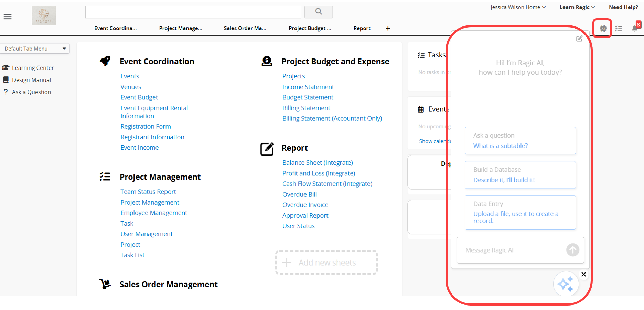
Task: Click the sparkle AI assistant button
Action: pyautogui.click(x=566, y=284)
